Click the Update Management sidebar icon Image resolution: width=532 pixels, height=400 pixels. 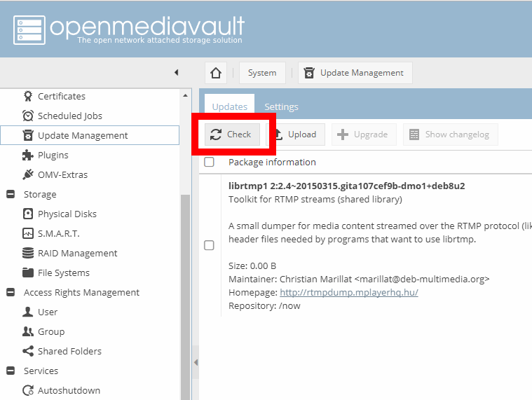(28, 135)
